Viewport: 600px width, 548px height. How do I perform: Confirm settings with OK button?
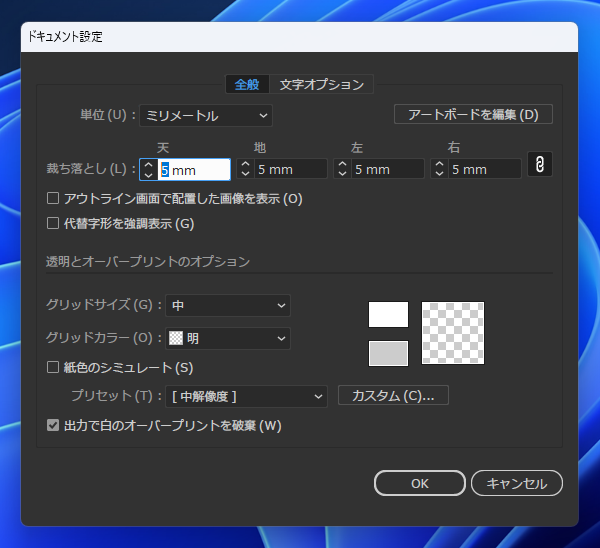pos(420,483)
